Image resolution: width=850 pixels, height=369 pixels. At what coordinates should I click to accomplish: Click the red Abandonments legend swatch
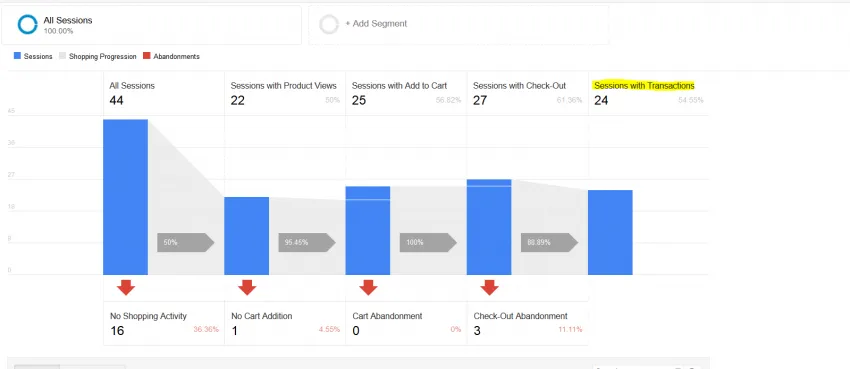146,56
